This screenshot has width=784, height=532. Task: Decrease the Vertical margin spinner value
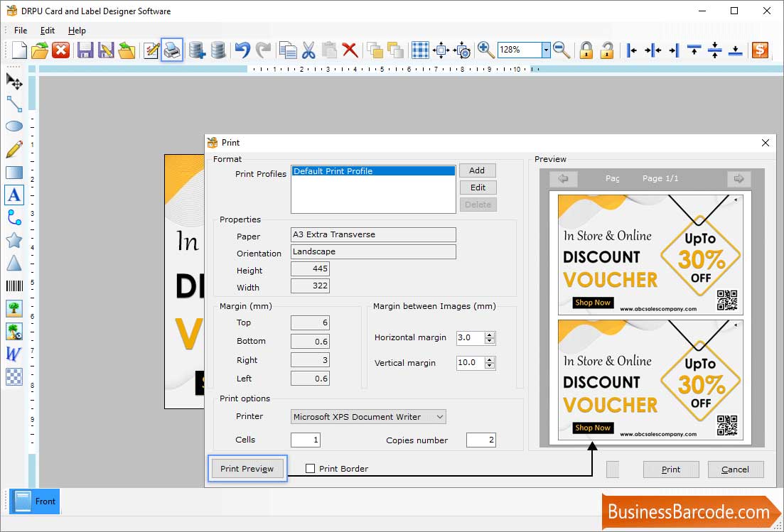pos(490,367)
